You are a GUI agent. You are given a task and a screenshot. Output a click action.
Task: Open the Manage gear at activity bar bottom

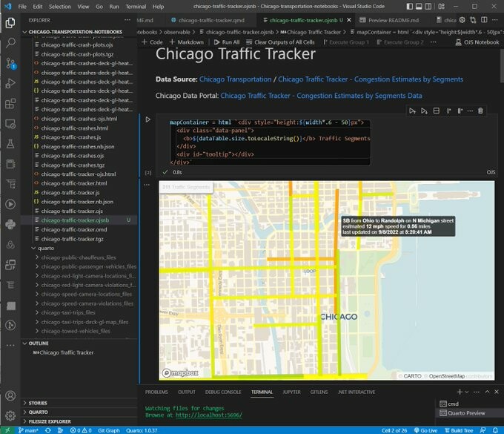10,415
